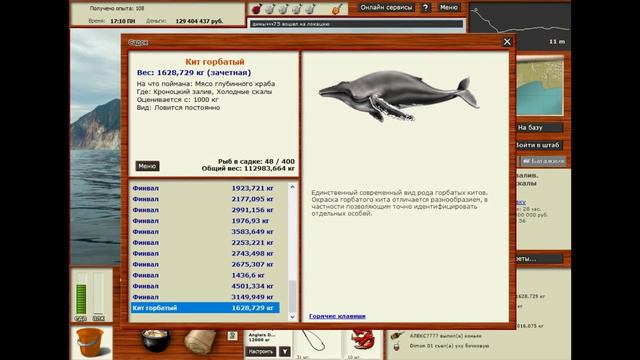The width and height of the screenshot is (640, 360).
Task: Click Вес: 1628,729 кг (зачетная) text
Action: [x=194, y=73]
